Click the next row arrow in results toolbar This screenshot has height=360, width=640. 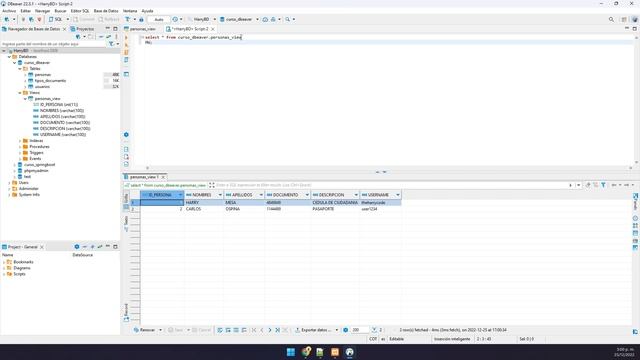[x=270, y=330]
